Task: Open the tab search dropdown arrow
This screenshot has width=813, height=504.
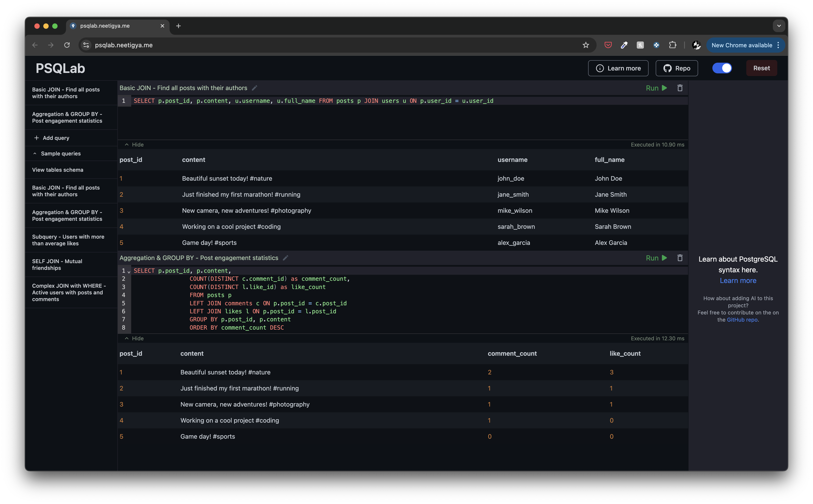Action: (x=779, y=26)
